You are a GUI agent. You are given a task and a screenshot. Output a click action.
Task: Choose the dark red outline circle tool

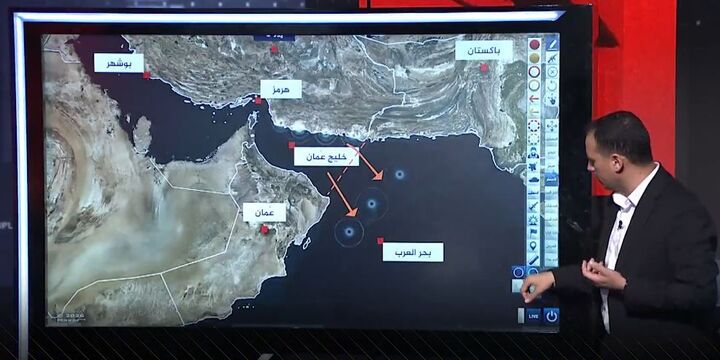(534, 72)
